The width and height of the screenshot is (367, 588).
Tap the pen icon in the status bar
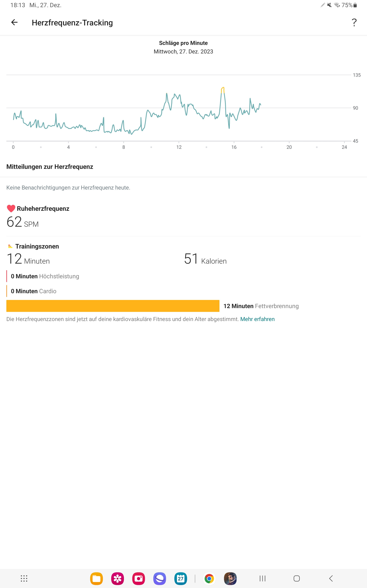[323, 5]
